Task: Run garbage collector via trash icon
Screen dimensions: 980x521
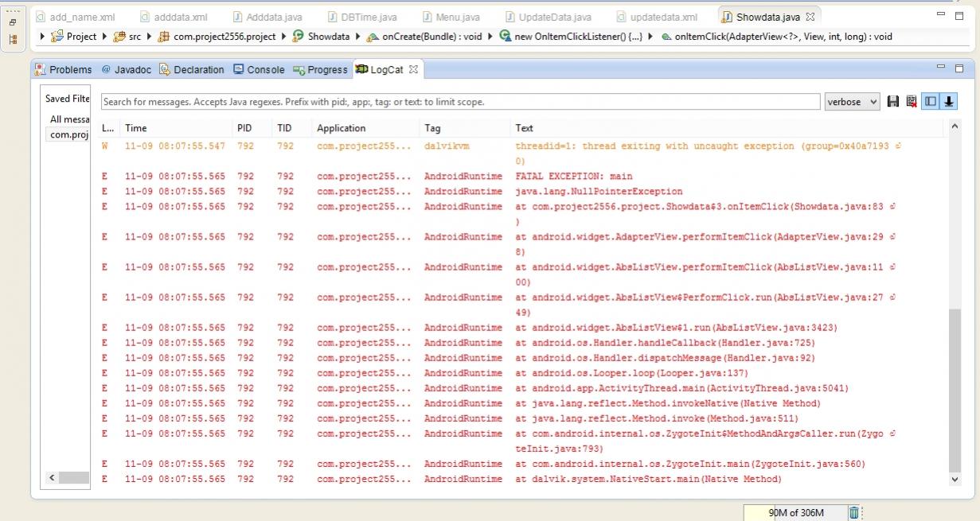Action: (x=854, y=513)
